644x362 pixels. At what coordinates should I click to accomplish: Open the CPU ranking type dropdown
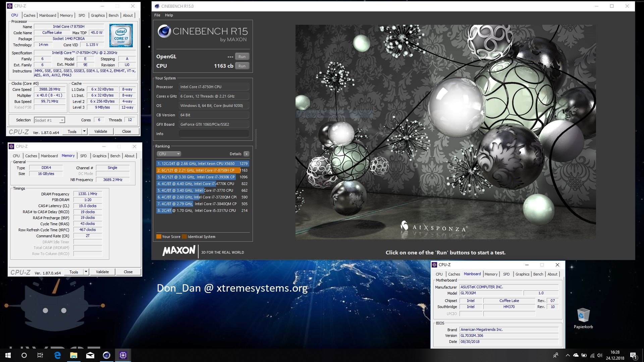[x=169, y=154]
